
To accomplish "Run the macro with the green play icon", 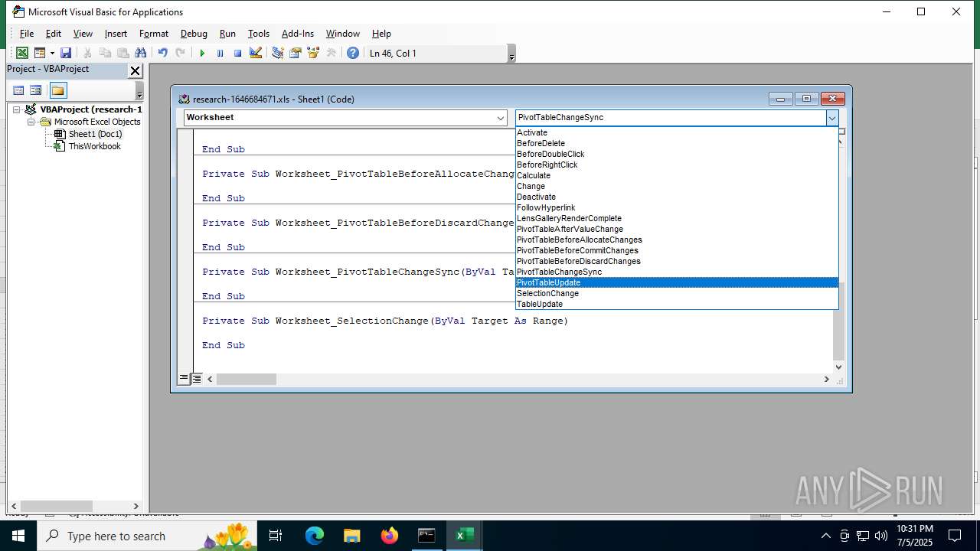I will click(202, 53).
